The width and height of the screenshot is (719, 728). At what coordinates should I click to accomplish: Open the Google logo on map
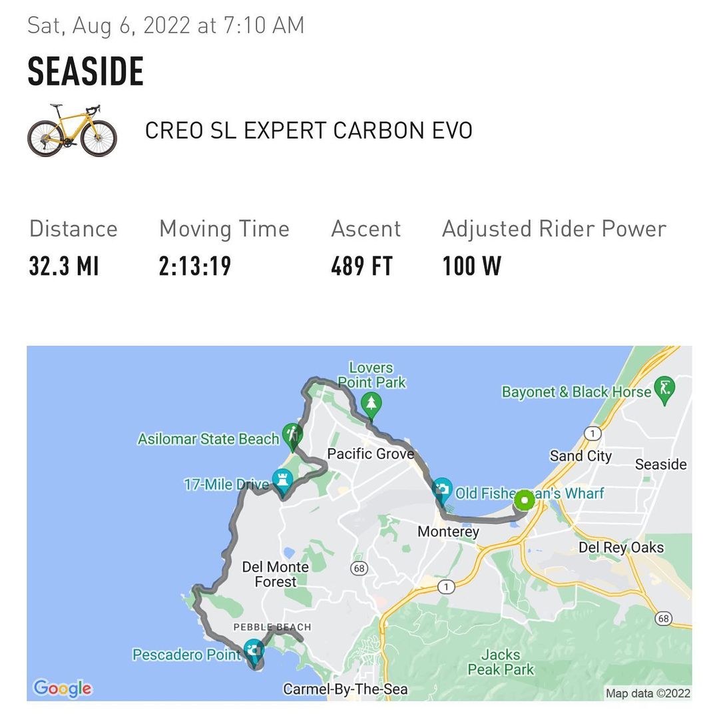62,687
